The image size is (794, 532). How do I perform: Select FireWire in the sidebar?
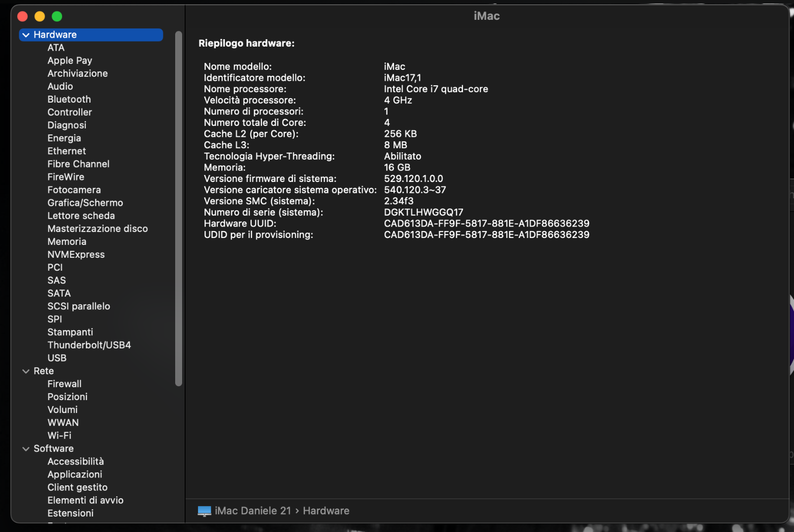click(x=66, y=177)
